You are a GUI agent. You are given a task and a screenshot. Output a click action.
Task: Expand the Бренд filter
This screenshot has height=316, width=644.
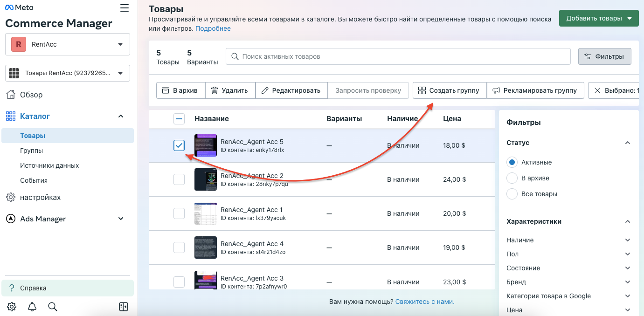pos(628,282)
